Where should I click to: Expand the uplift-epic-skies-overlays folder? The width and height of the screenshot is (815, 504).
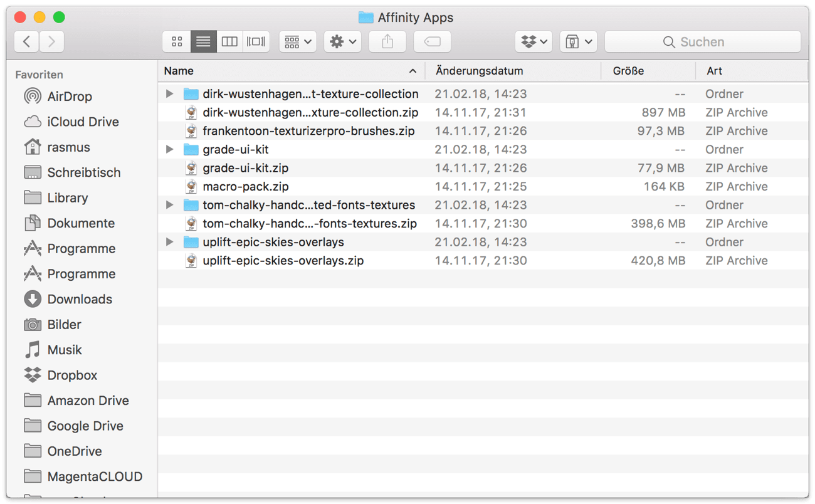(x=170, y=242)
